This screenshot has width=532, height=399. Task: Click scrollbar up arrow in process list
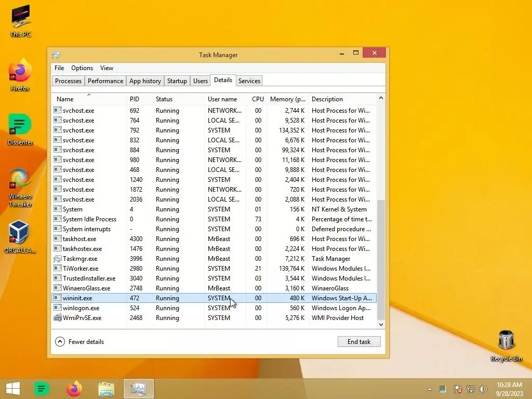(x=381, y=98)
